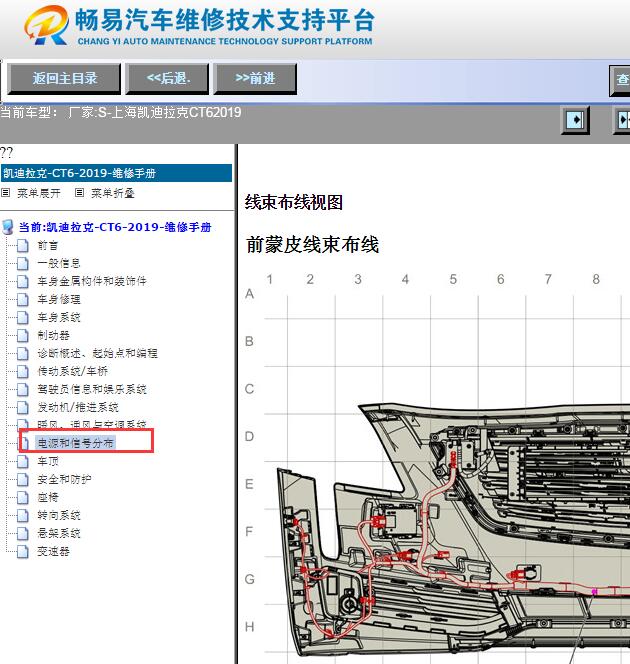Viewport: 630px width, 664px height.
Task: Click the document icon next to 车身修理
Action: (x=22, y=299)
